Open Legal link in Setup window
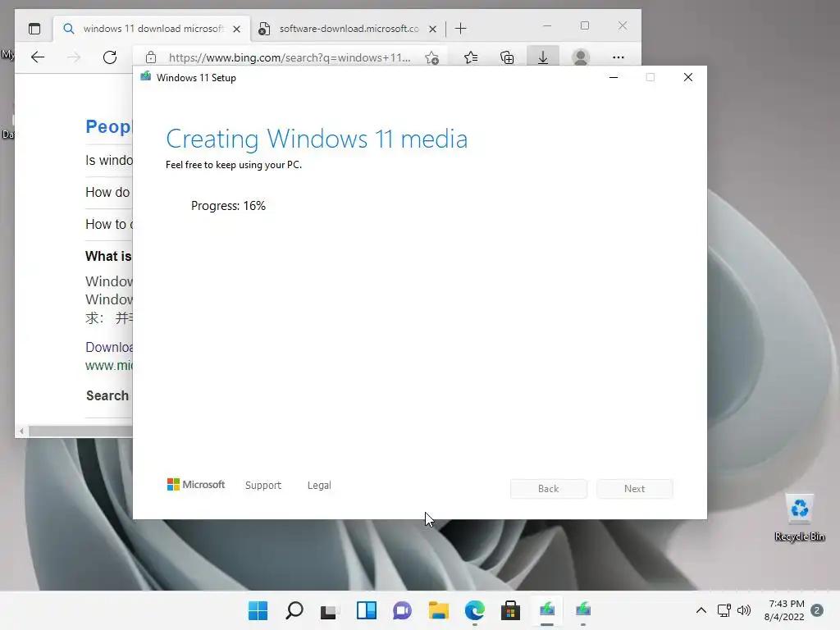The height and width of the screenshot is (630, 840). 319,486
